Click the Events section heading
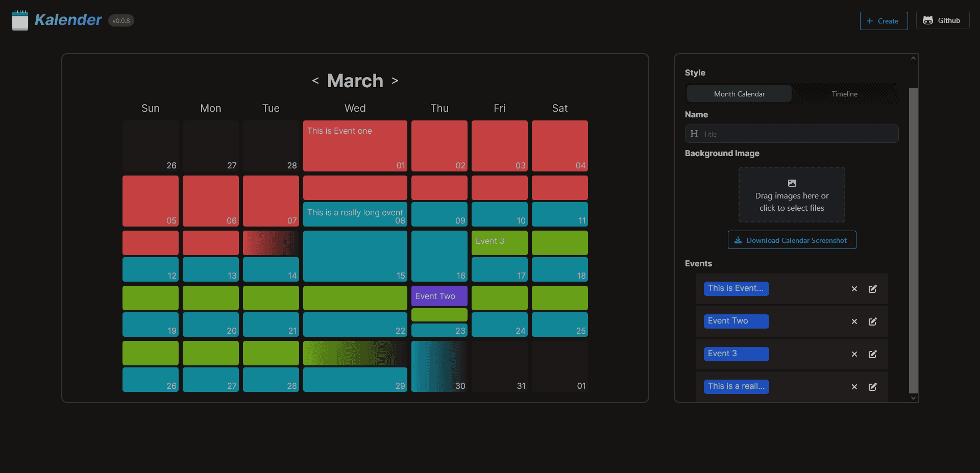The image size is (980, 473). 698,263
